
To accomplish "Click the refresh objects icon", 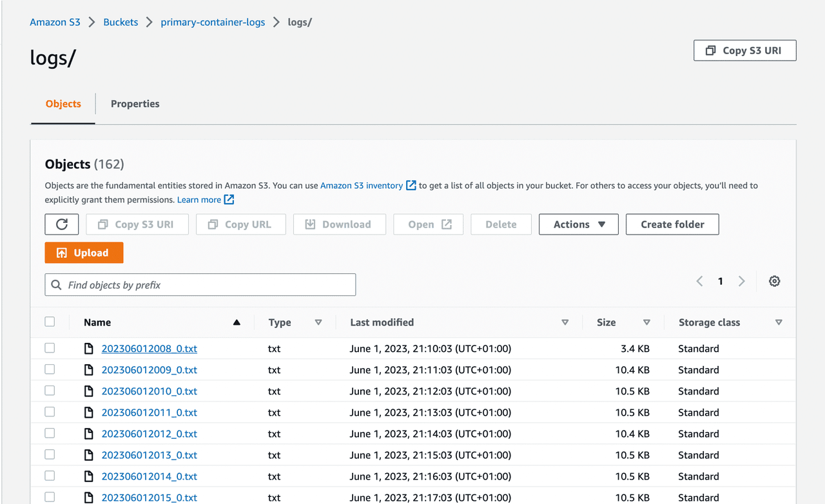I will pos(61,224).
